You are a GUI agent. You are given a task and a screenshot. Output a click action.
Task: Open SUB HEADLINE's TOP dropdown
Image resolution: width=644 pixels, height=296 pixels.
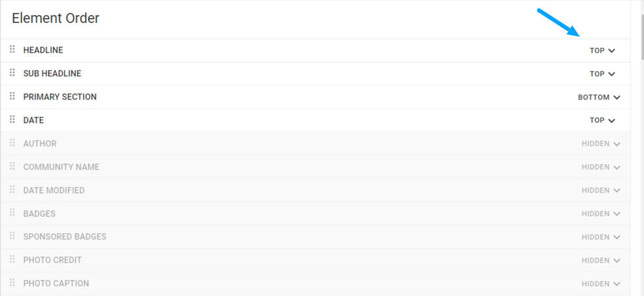pyautogui.click(x=602, y=74)
